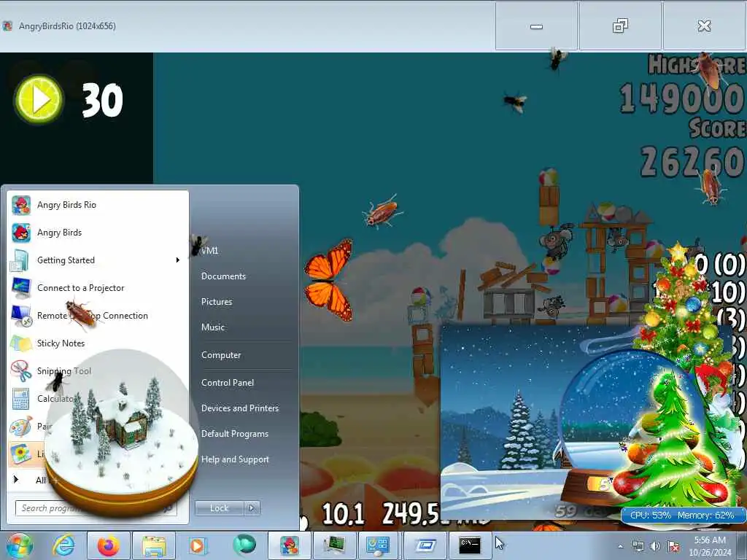The height and width of the screenshot is (560, 747).
Task: Open Help and Support
Action: (x=235, y=459)
